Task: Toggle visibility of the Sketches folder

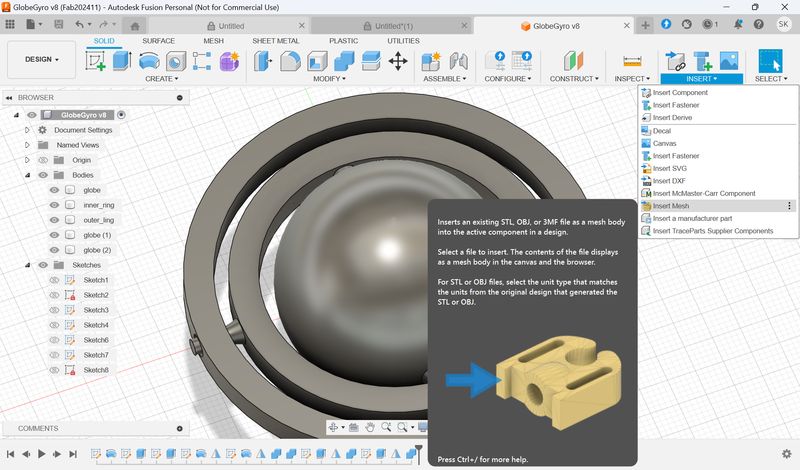Action: pos(43,265)
